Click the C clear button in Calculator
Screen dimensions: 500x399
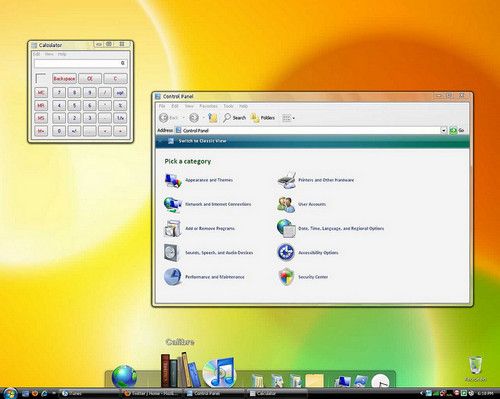(x=115, y=79)
